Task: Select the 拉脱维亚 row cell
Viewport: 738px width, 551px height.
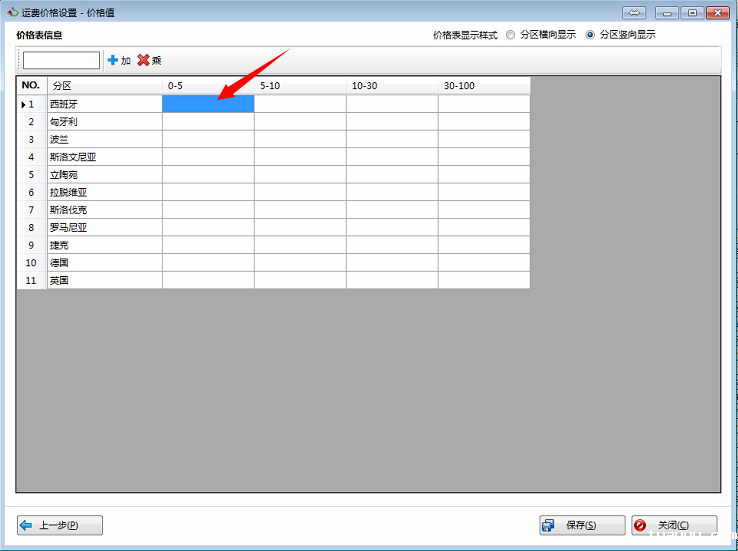Action: point(104,192)
